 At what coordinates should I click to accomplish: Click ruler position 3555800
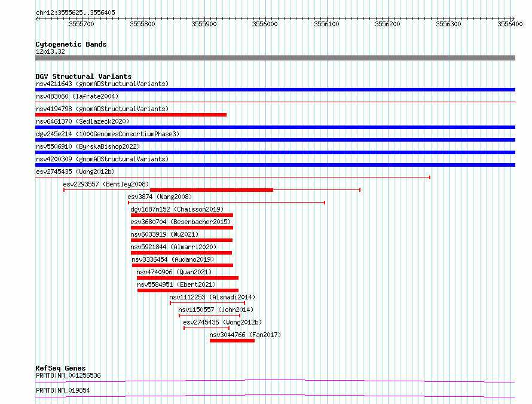[142, 24]
